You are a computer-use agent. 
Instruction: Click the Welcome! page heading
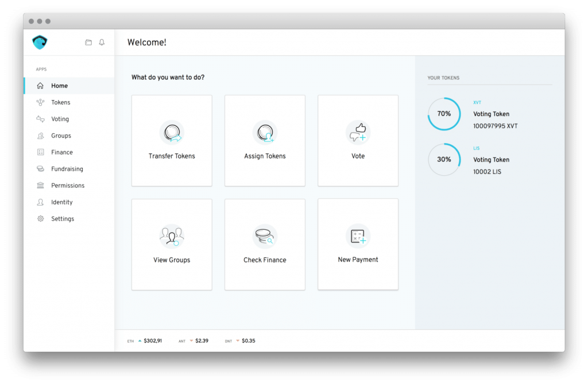coord(146,43)
